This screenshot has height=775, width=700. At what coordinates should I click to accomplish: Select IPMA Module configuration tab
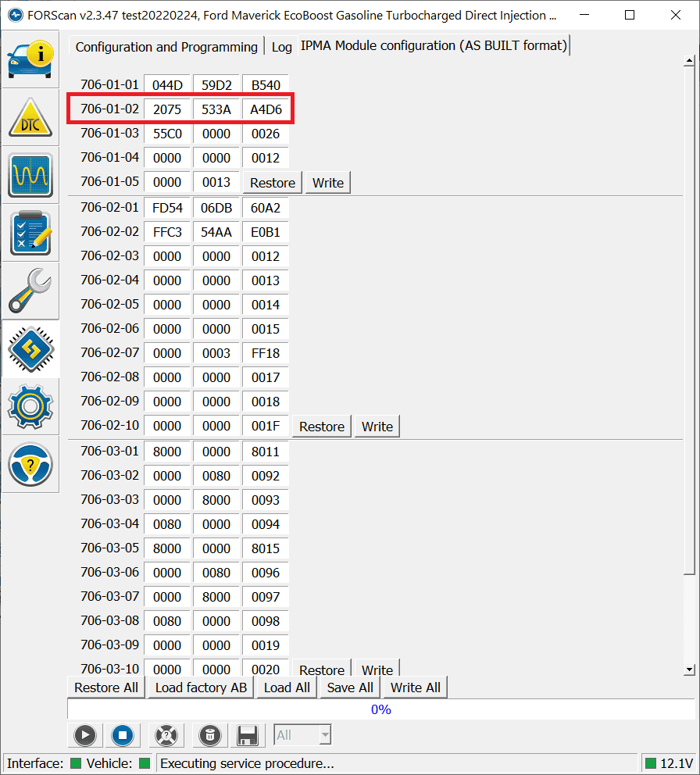click(434, 45)
